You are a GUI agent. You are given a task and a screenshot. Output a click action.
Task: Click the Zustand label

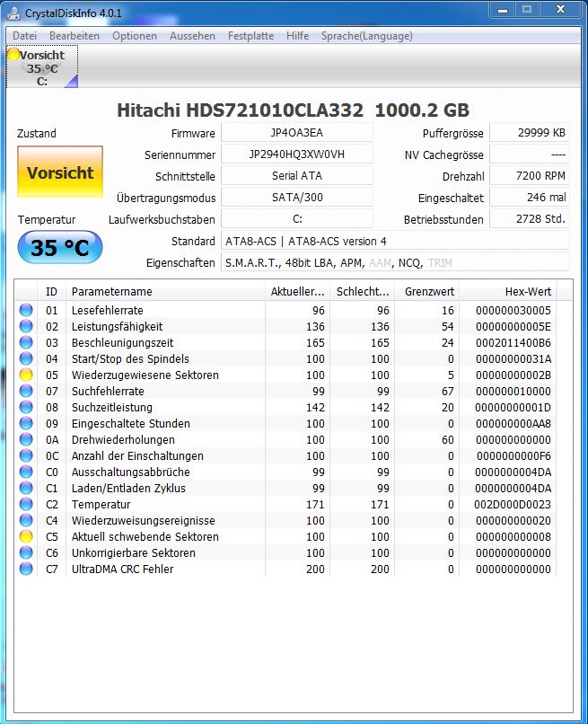click(37, 134)
